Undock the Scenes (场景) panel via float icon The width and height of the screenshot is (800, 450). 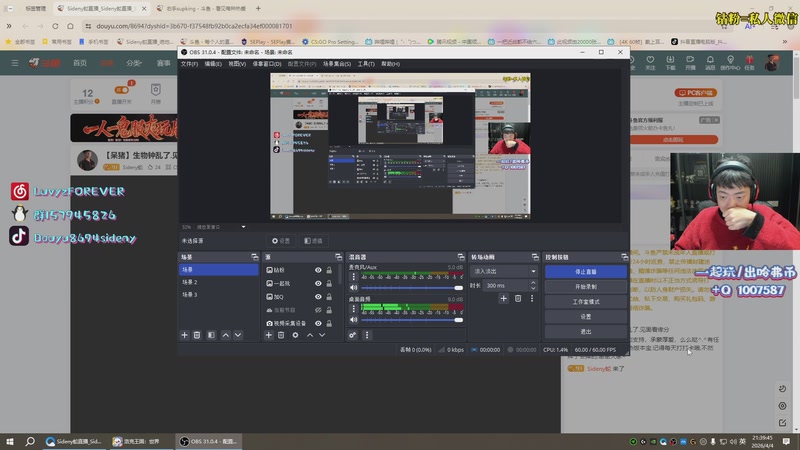(x=255, y=257)
